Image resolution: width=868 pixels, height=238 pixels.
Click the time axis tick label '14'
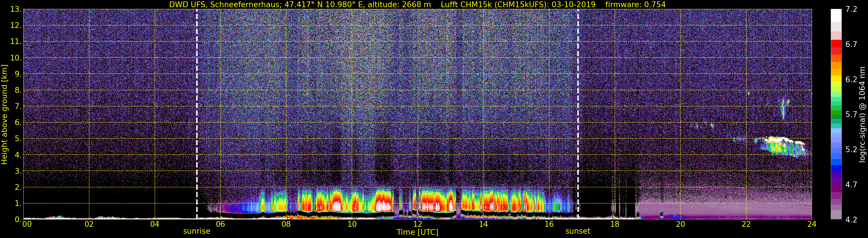coord(483,224)
